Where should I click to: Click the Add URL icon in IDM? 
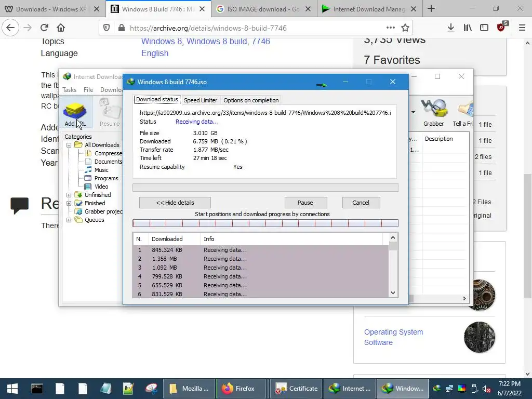tap(75, 111)
